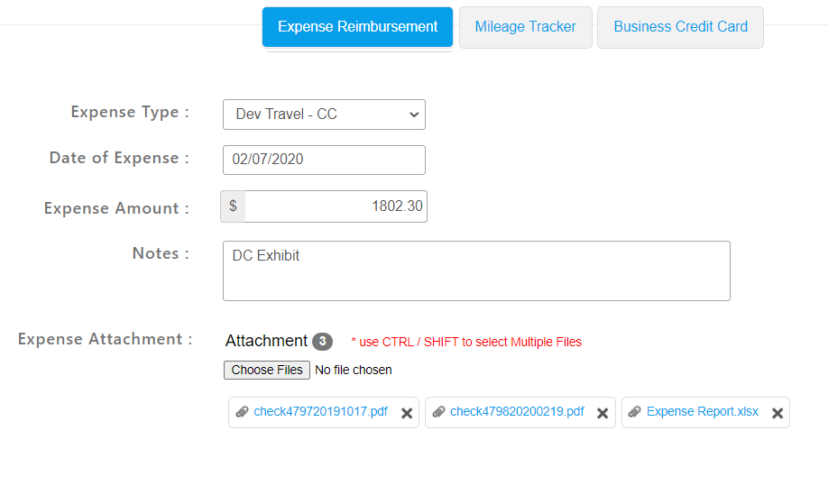Viewport: 828px width, 504px height.
Task: Click paperclip icon beside check479720191017.pdf
Action: 242,412
